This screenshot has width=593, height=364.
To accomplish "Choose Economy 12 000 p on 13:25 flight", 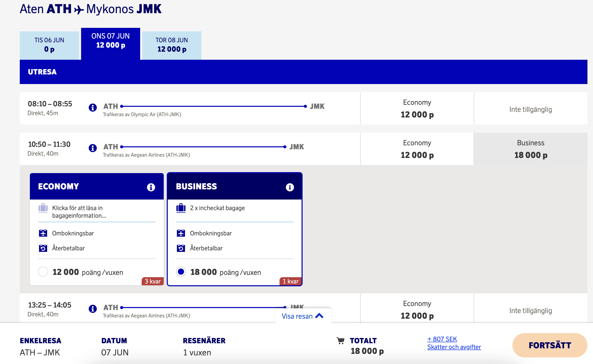I will [417, 310].
